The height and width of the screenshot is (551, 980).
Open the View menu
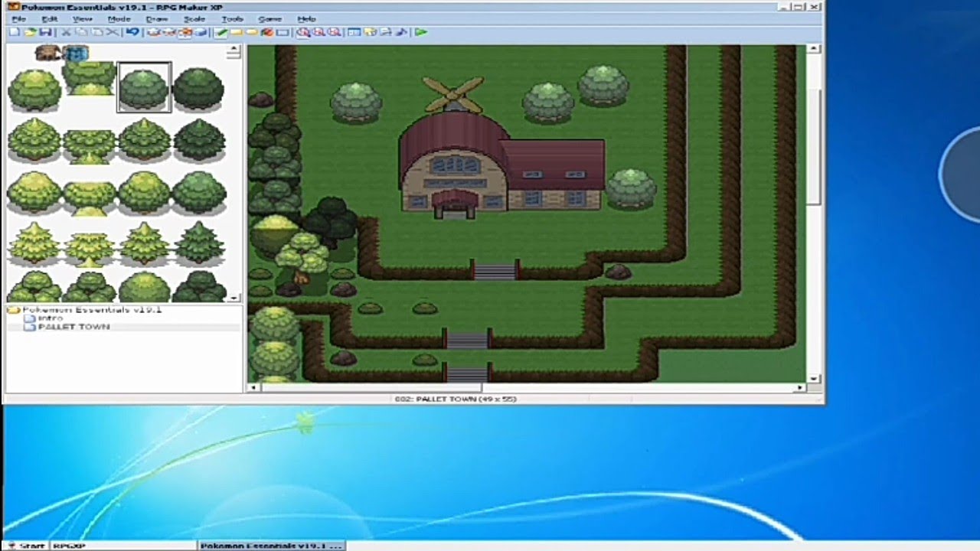pyautogui.click(x=82, y=18)
